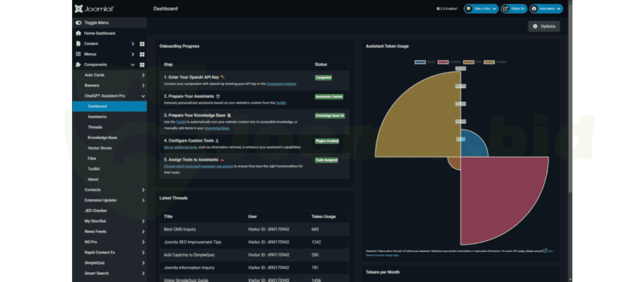Open the Components dashboard grid icon
Viewport: 644px width, 282px height.
tap(142, 64)
